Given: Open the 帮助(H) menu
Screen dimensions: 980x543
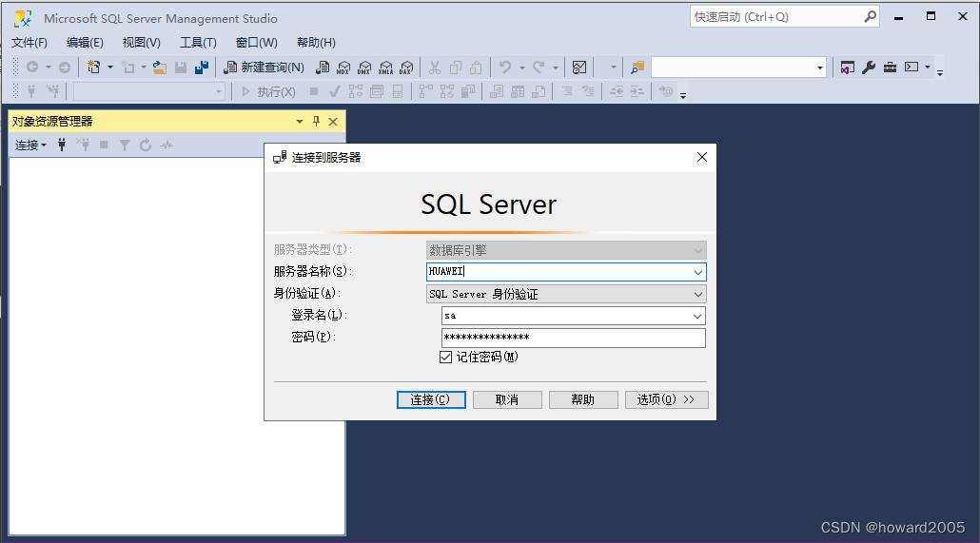Looking at the screenshot, I should [x=316, y=43].
